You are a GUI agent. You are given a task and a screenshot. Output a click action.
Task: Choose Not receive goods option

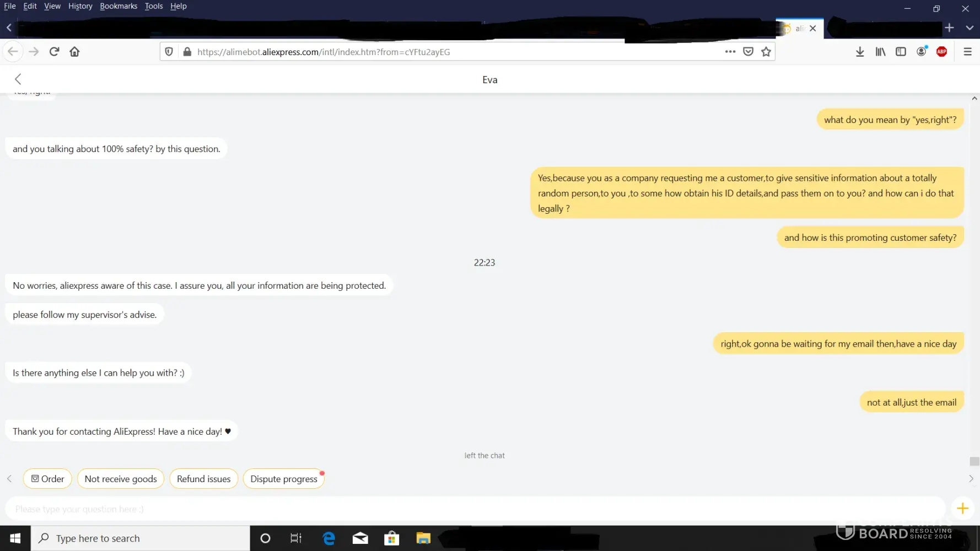121,479
